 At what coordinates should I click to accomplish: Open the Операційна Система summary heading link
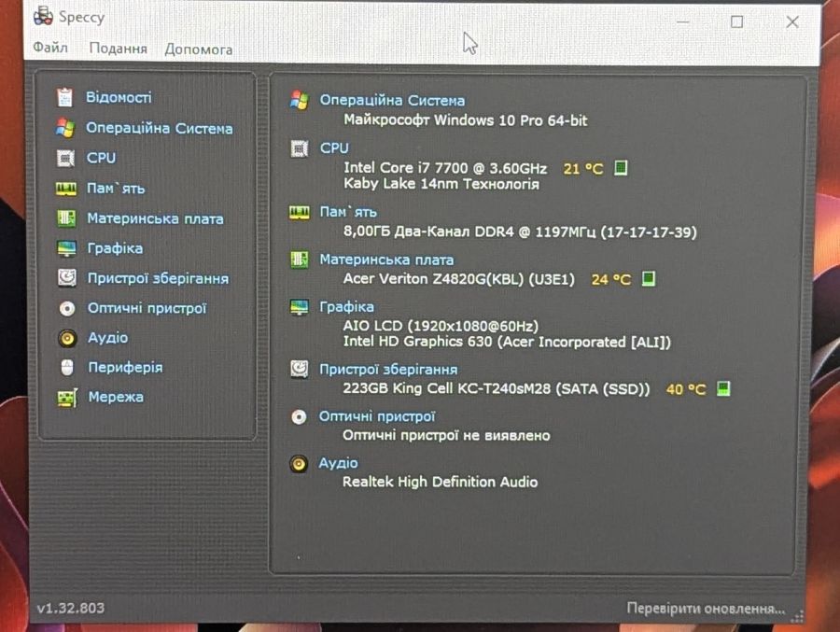coord(392,100)
